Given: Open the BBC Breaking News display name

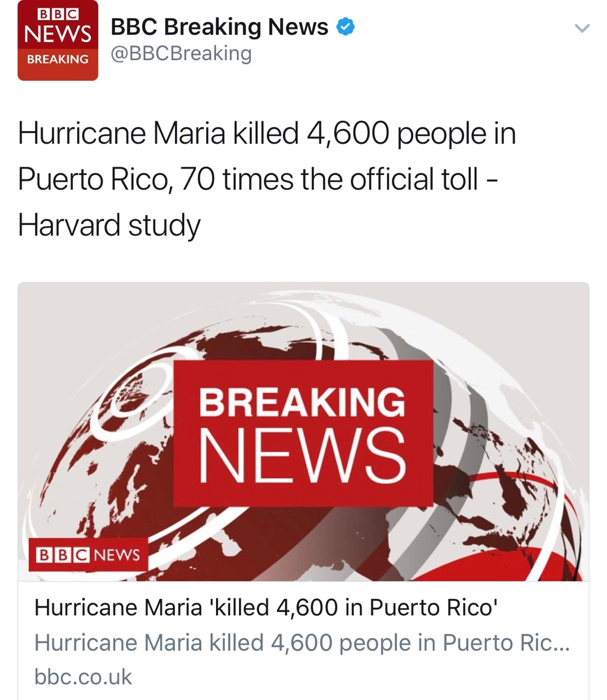Looking at the screenshot, I should click(x=219, y=27).
